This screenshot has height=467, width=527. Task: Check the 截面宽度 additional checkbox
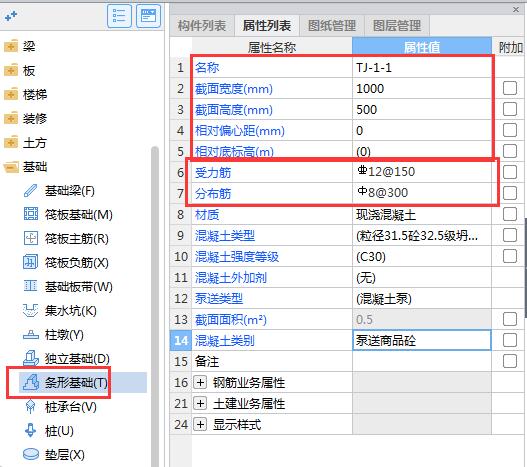[510, 88]
